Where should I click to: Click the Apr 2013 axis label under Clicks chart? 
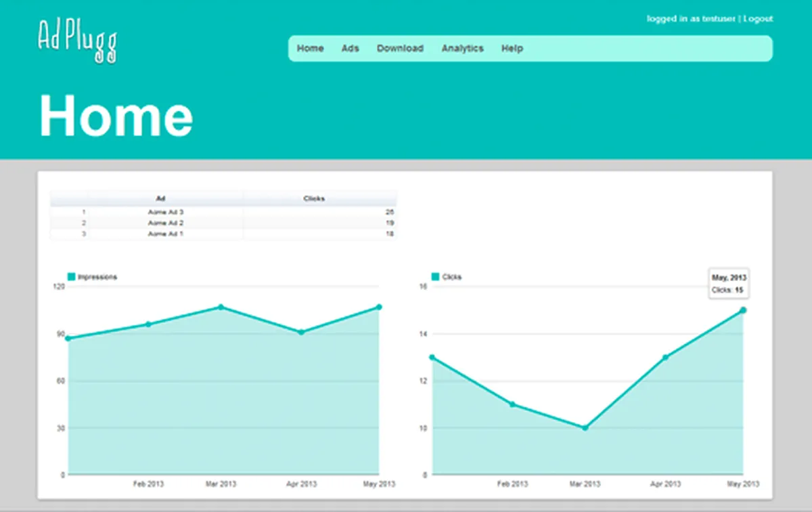click(x=665, y=484)
